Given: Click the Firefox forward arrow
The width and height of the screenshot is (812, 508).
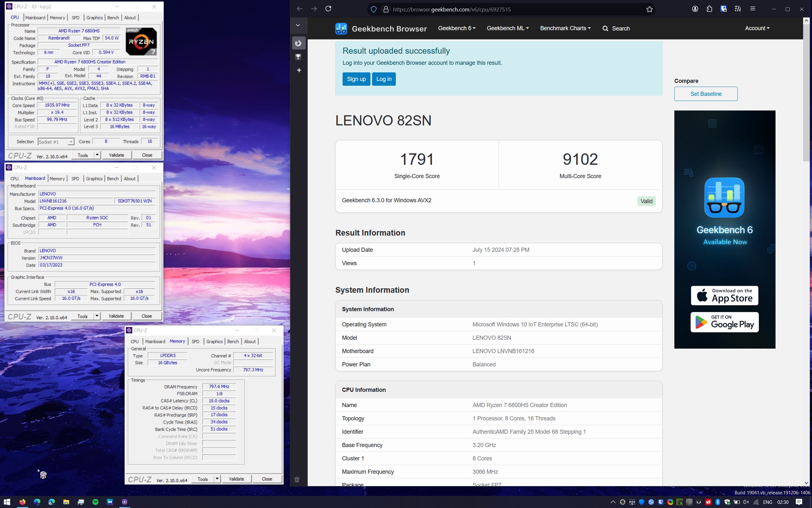Looking at the screenshot, I should pos(314,9).
